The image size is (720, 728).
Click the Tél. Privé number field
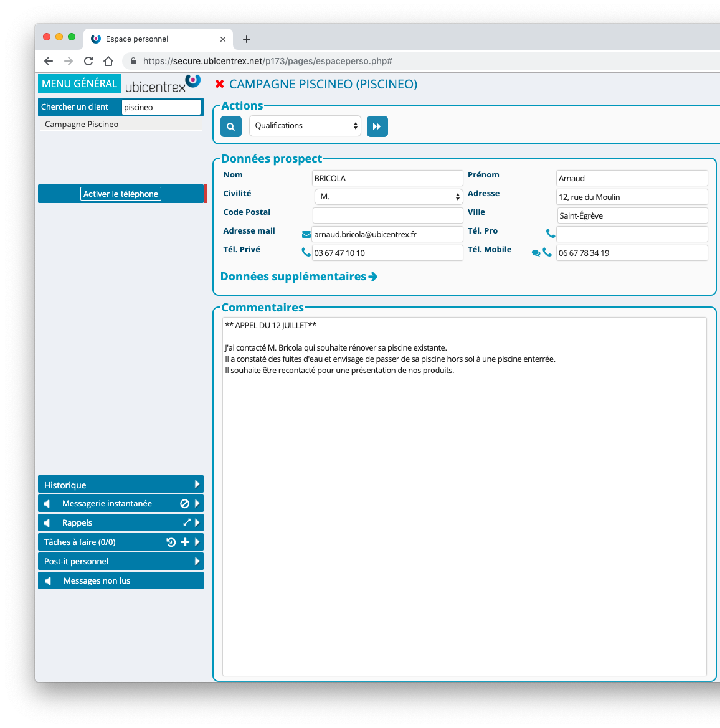pyautogui.click(x=387, y=253)
